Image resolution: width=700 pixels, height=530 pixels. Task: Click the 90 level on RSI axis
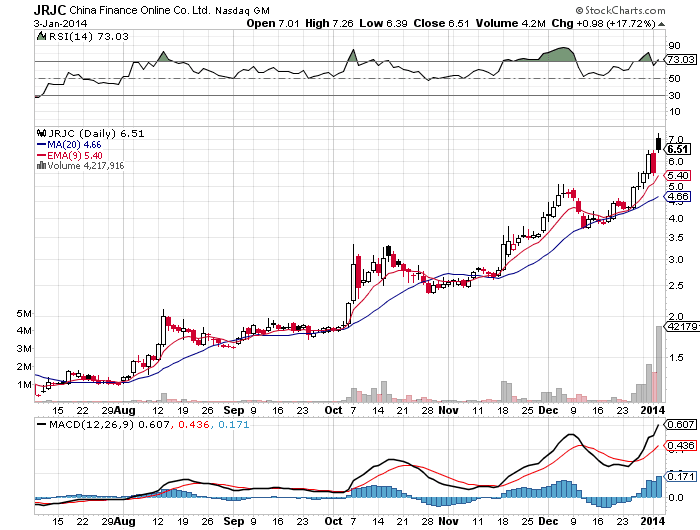(x=674, y=46)
